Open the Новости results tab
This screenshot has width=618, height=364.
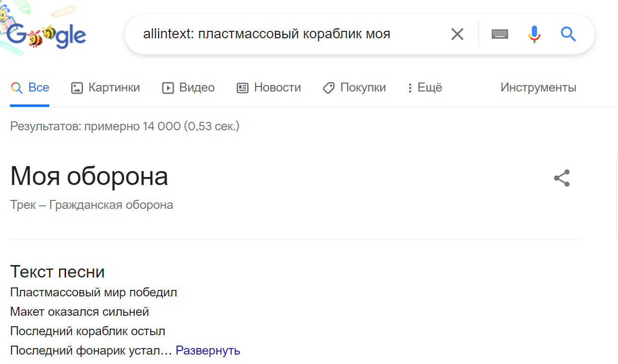tap(269, 88)
